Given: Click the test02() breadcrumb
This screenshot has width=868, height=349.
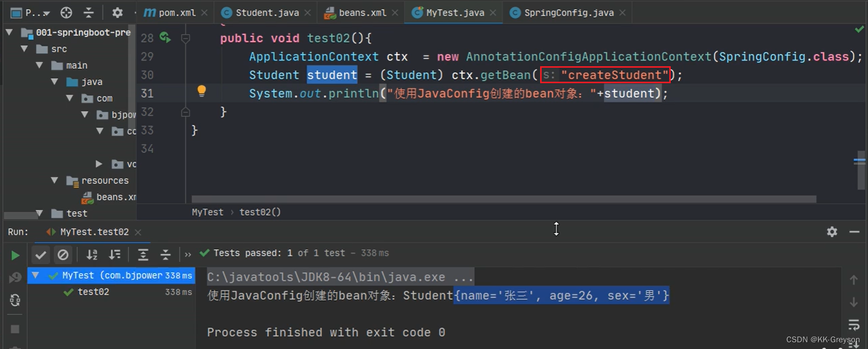Looking at the screenshot, I should coord(260,212).
